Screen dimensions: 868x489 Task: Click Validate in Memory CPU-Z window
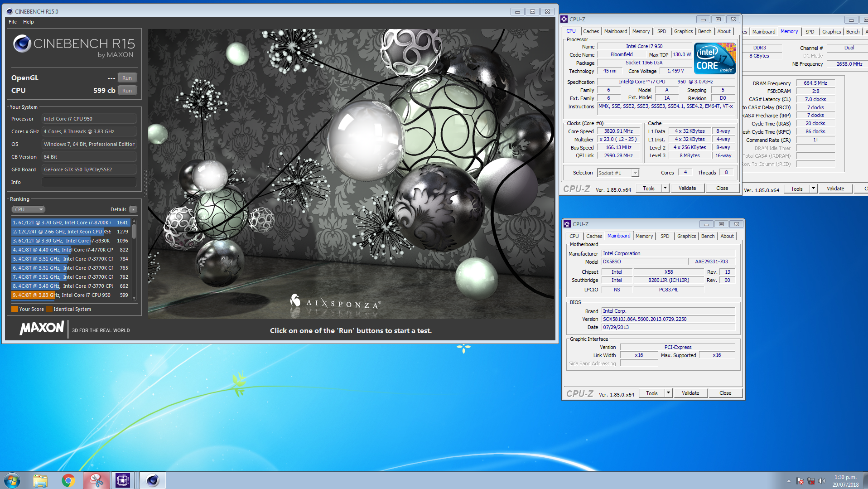tap(835, 189)
